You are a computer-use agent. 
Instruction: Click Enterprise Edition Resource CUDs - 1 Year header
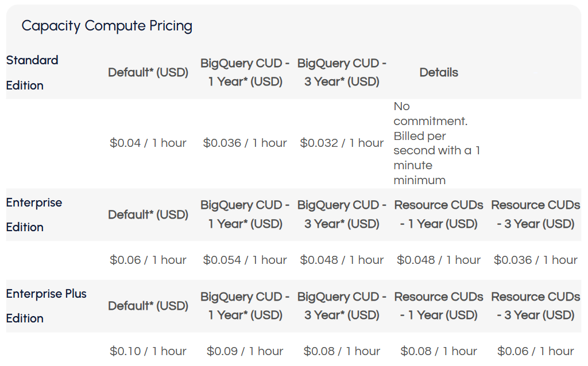click(x=439, y=215)
